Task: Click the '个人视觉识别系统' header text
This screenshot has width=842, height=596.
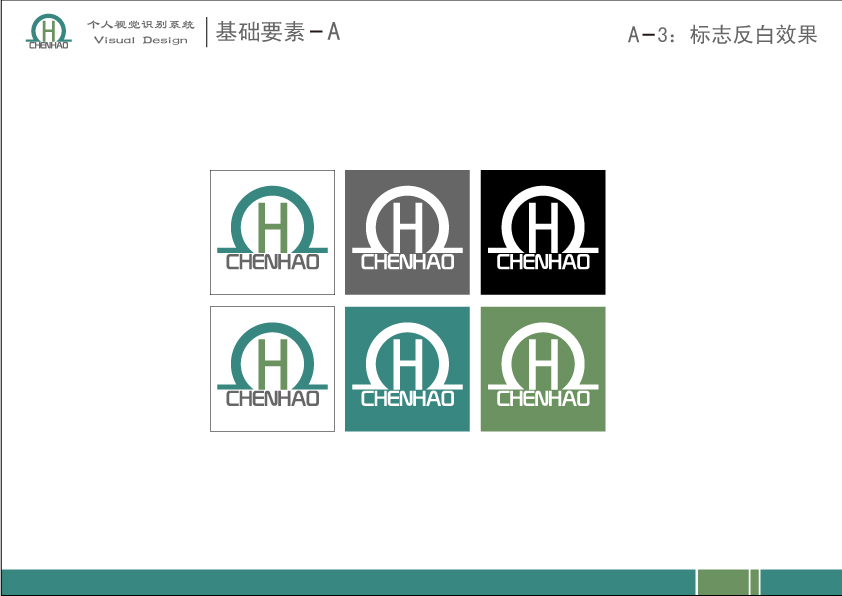Action: tap(141, 24)
